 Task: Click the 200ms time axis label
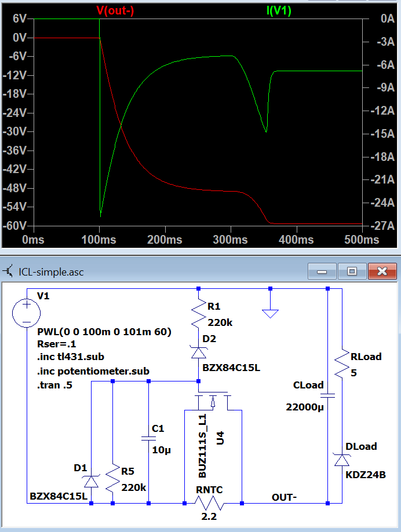165,240
